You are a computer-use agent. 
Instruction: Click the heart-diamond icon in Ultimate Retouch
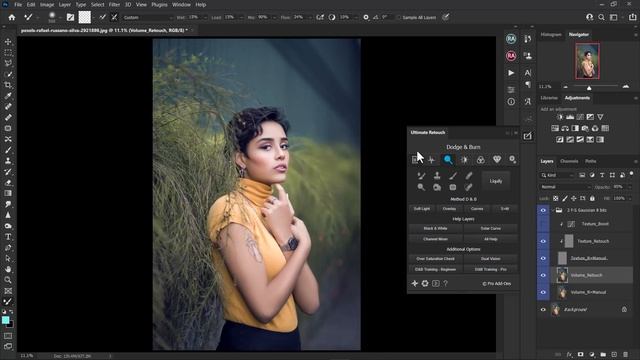click(x=497, y=160)
